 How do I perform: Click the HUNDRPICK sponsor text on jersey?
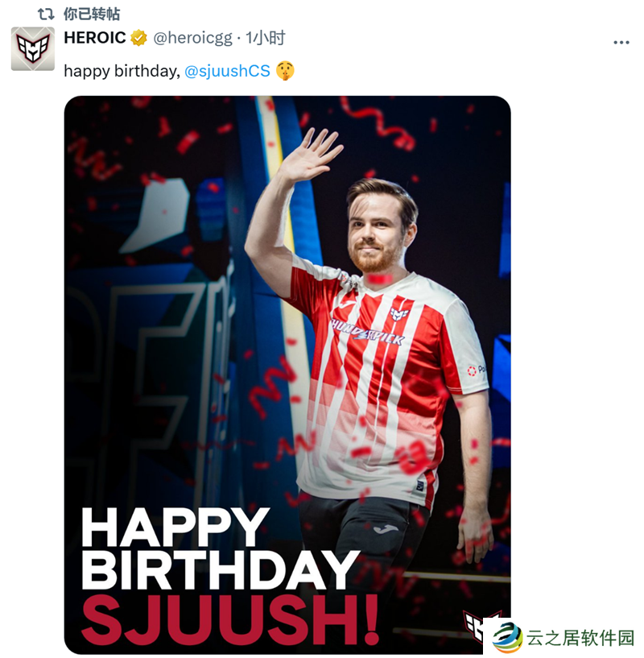click(368, 333)
